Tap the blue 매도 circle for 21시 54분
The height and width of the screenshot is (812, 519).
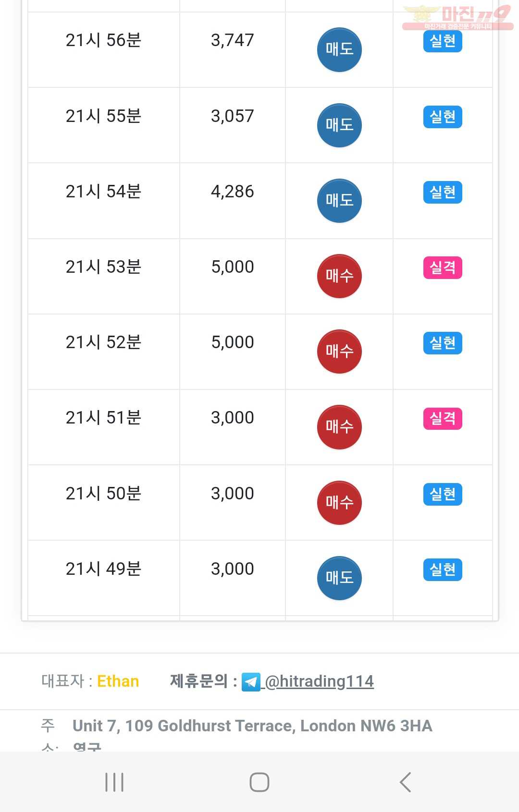coord(339,201)
